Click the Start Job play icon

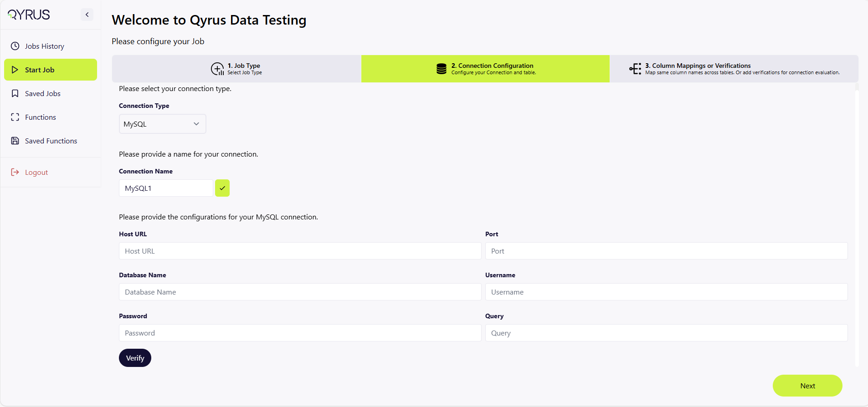[15, 70]
